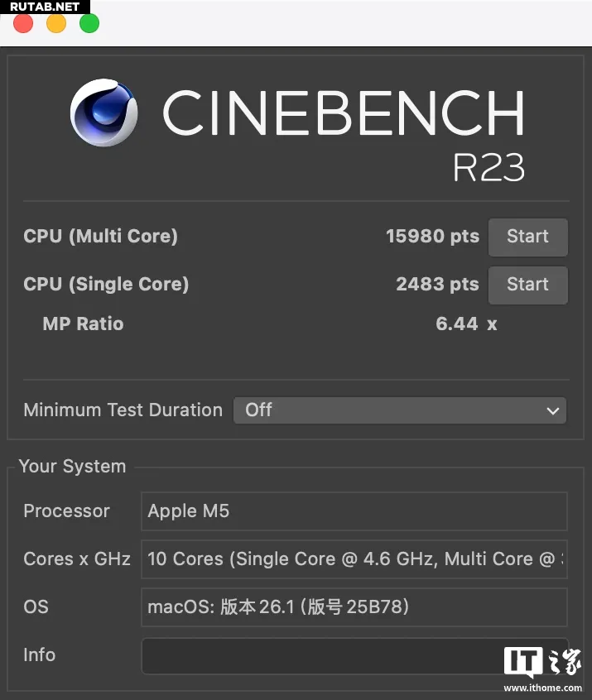Image resolution: width=592 pixels, height=700 pixels.
Task: Click the 15980 pts multi core score
Action: pos(432,237)
